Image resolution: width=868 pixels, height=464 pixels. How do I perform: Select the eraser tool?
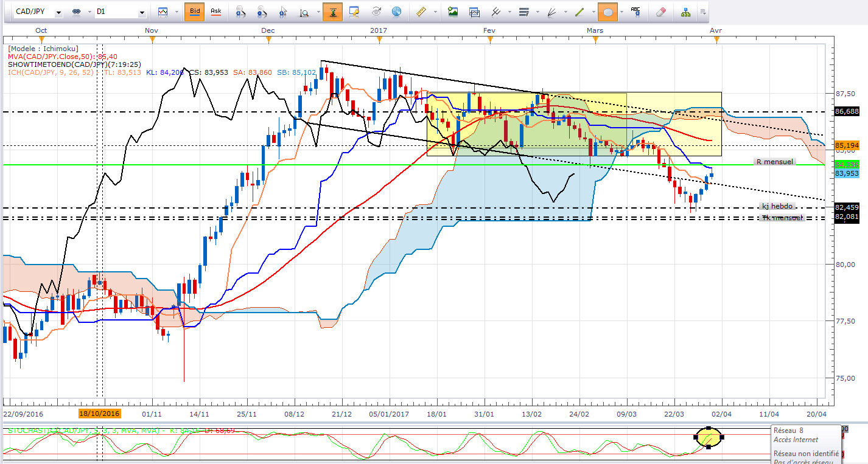pos(662,12)
